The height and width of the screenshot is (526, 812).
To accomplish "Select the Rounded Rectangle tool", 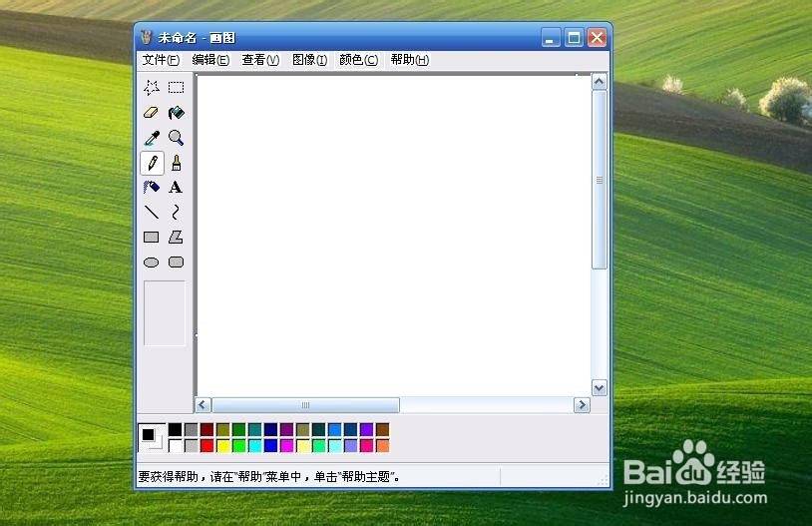I will pos(177,263).
